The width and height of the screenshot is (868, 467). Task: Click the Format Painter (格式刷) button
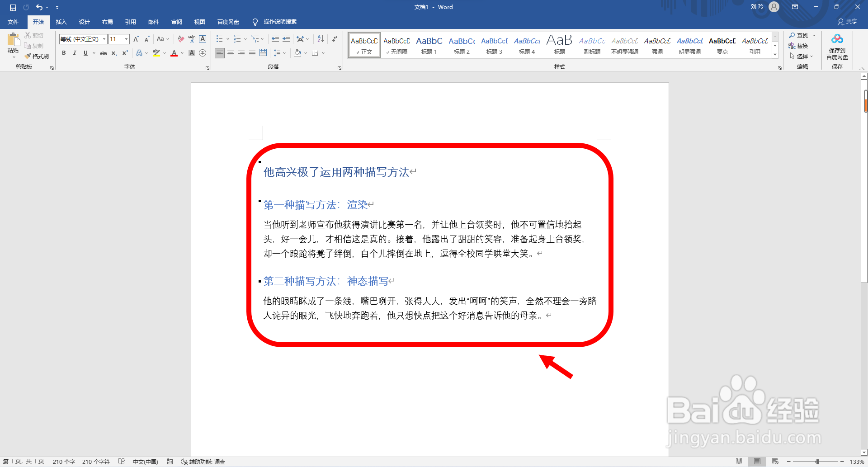click(37, 56)
